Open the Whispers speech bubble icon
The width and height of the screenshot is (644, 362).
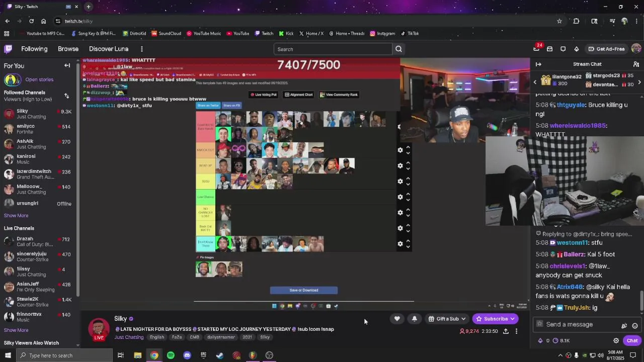tap(563, 49)
